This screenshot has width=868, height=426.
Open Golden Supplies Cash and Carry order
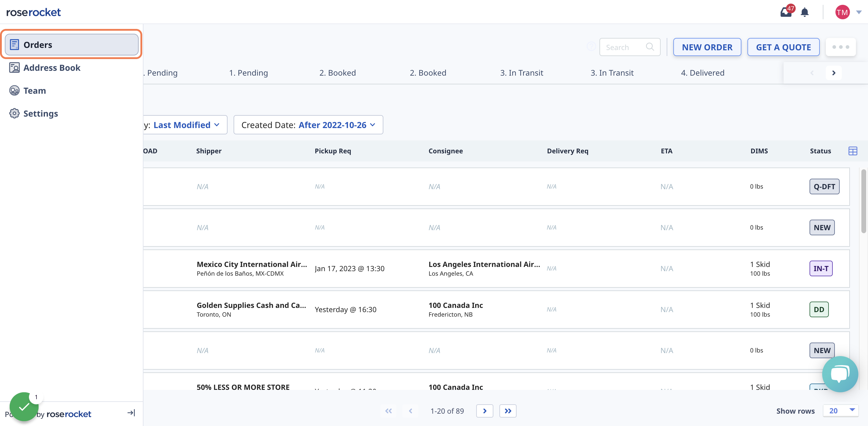tap(251, 305)
